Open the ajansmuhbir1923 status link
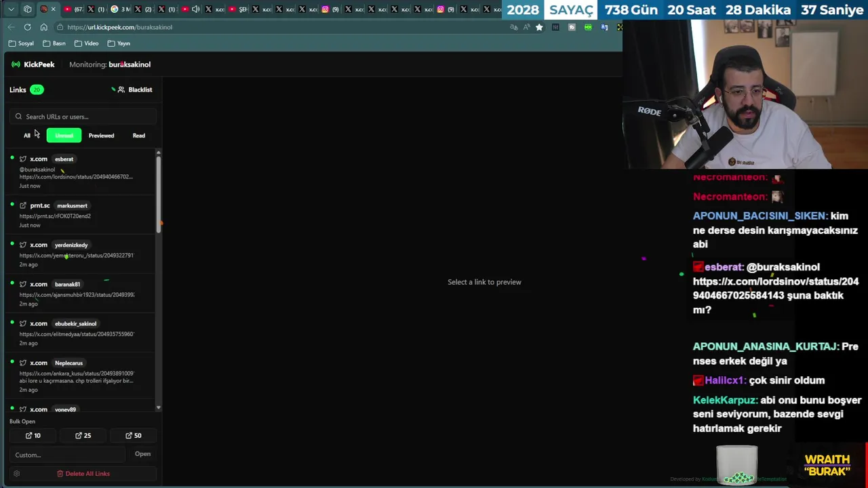The width and height of the screenshot is (868, 488). click(77, 295)
